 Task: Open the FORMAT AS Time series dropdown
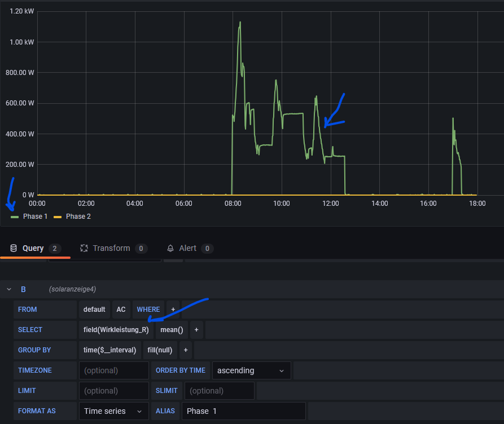point(113,411)
